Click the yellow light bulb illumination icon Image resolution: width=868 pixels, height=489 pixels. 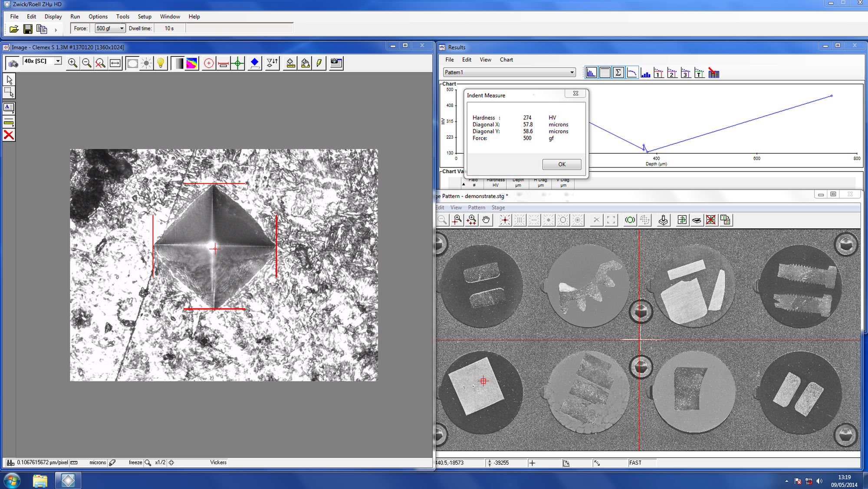[161, 63]
